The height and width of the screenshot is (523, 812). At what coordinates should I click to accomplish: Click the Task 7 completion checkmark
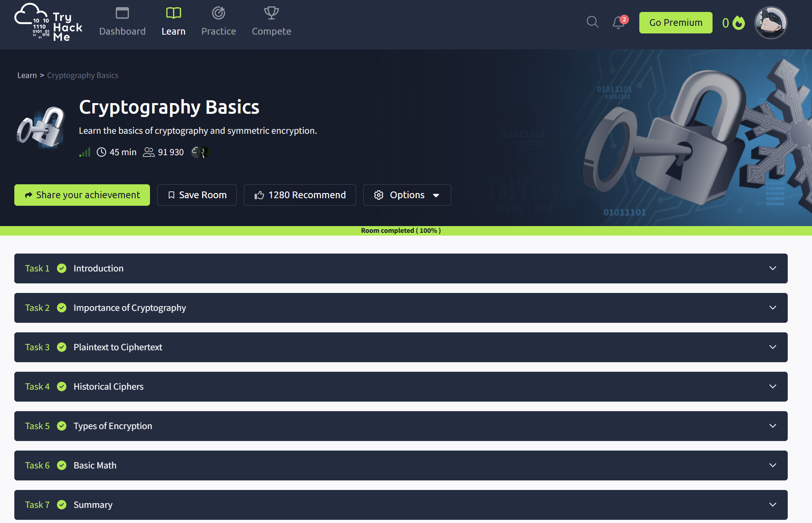point(62,505)
